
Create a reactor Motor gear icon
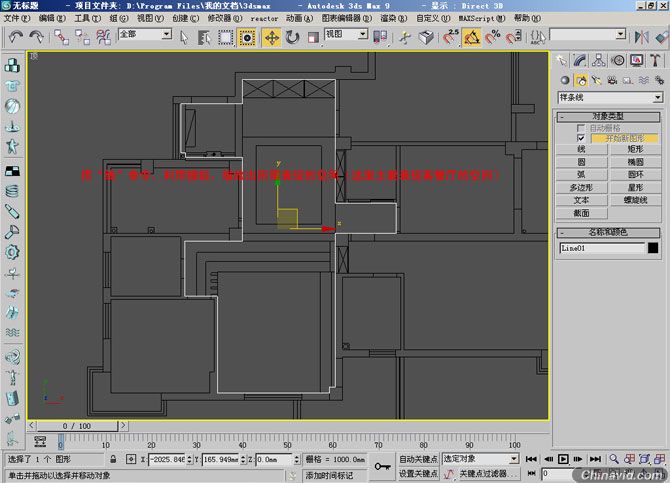[x=12, y=252]
